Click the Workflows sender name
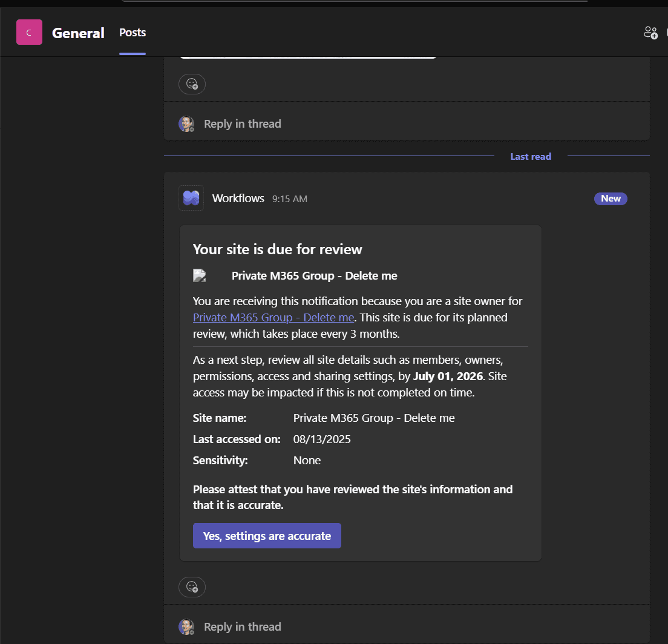This screenshot has width=668, height=644. pos(238,198)
